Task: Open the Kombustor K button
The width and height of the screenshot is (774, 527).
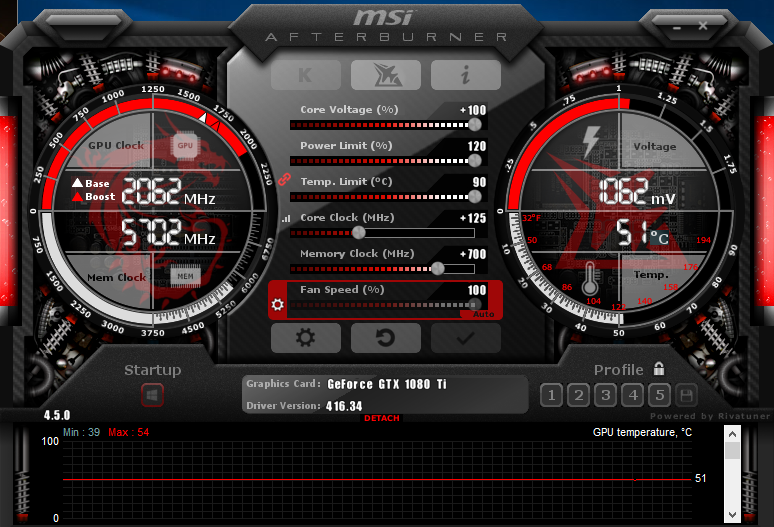Action: click(x=306, y=75)
